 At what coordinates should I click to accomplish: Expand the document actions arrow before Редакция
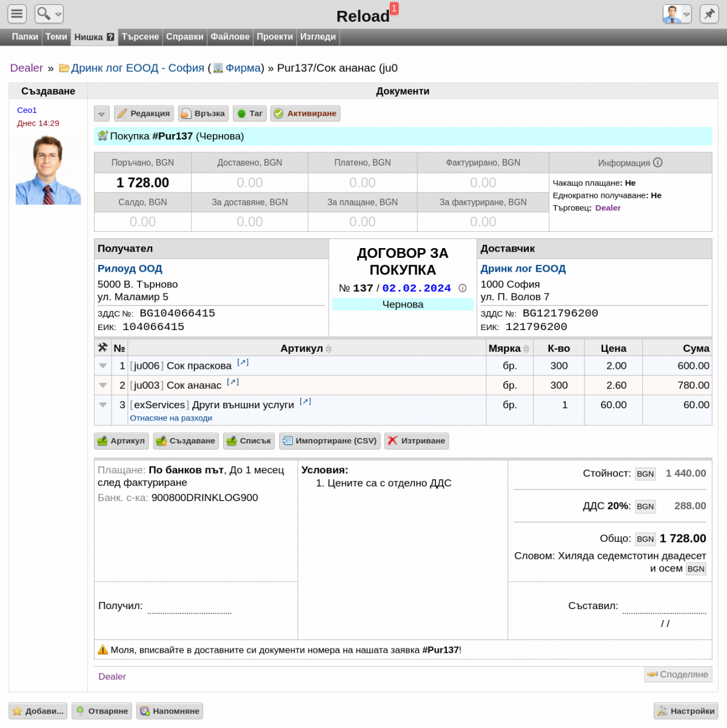pos(102,113)
